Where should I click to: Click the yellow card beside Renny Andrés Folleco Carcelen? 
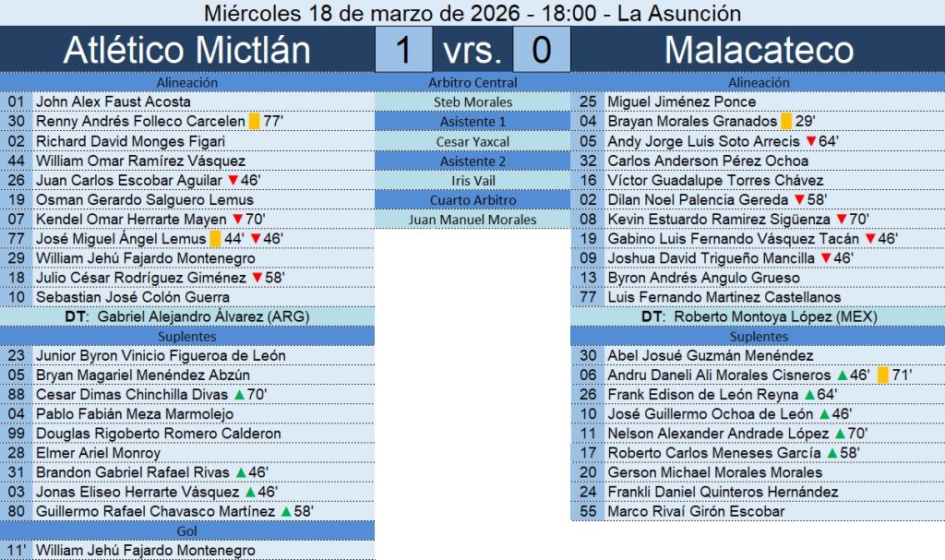254,122
